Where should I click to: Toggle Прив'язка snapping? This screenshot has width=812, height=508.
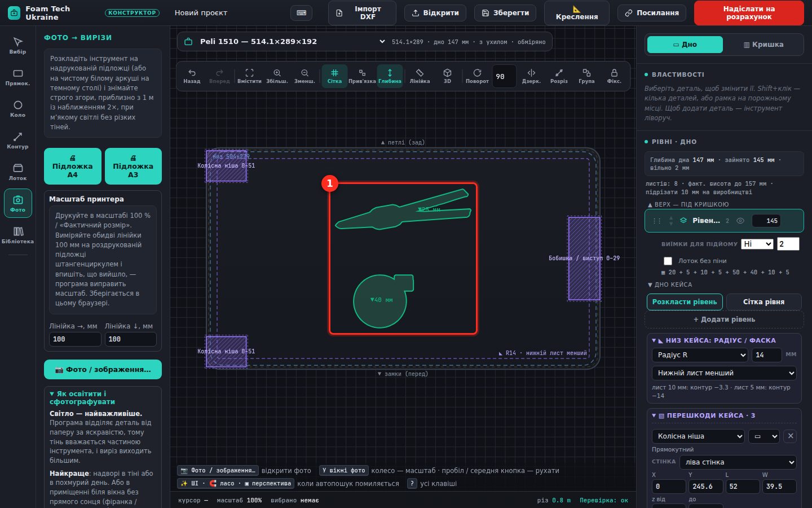pyautogui.click(x=362, y=76)
